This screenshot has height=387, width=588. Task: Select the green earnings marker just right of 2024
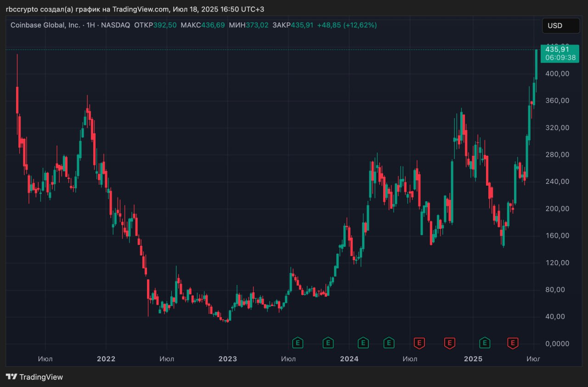pos(363,342)
